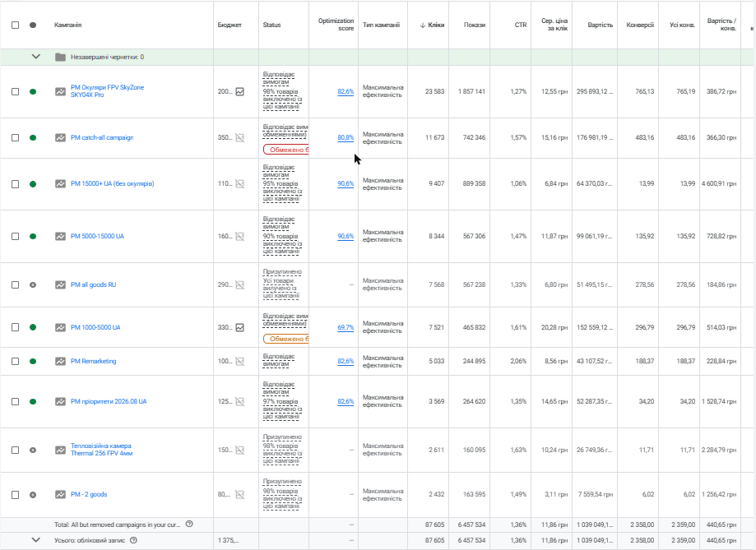
Task: Open campaign Тепловізійна камера Thermal 256 FPV 4мм
Action: point(101,449)
